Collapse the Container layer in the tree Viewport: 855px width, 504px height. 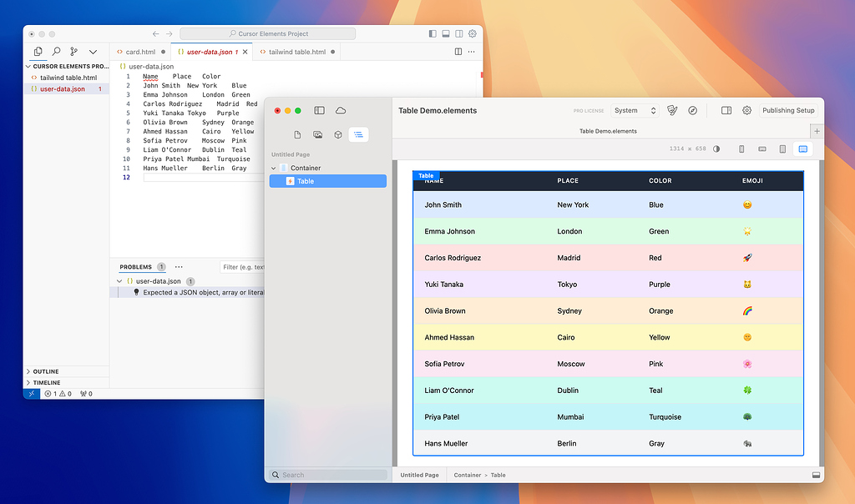(272, 168)
